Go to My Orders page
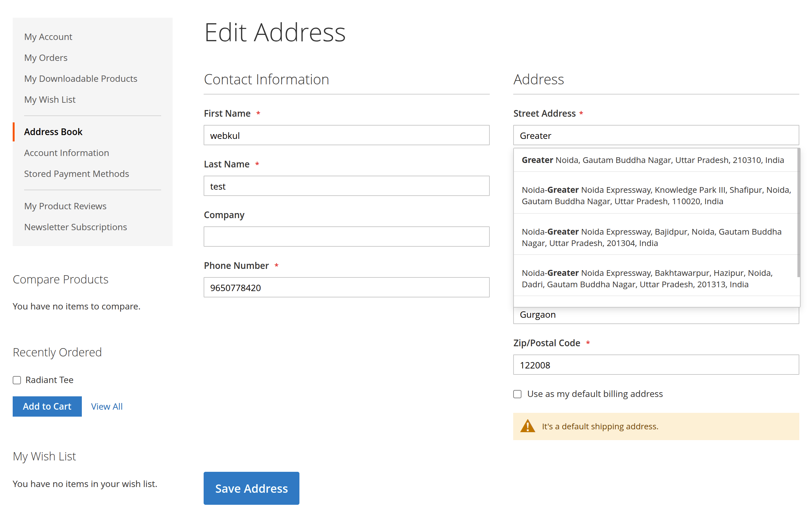This screenshot has height=520, width=812. coord(46,57)
